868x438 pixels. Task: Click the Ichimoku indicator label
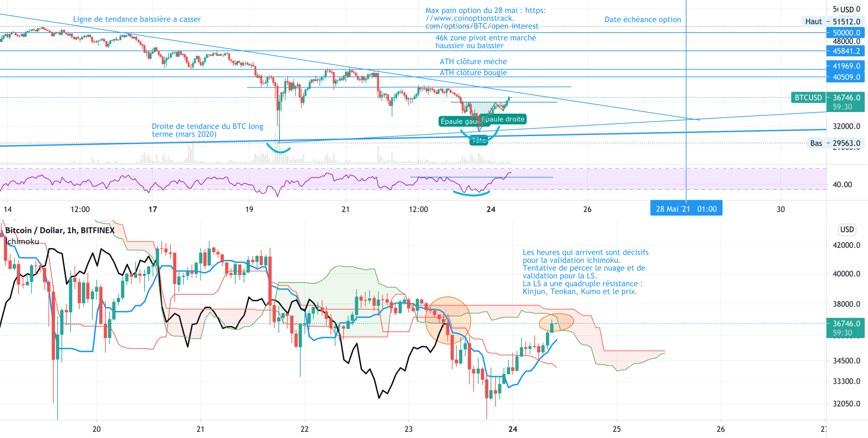coord(22,242)
